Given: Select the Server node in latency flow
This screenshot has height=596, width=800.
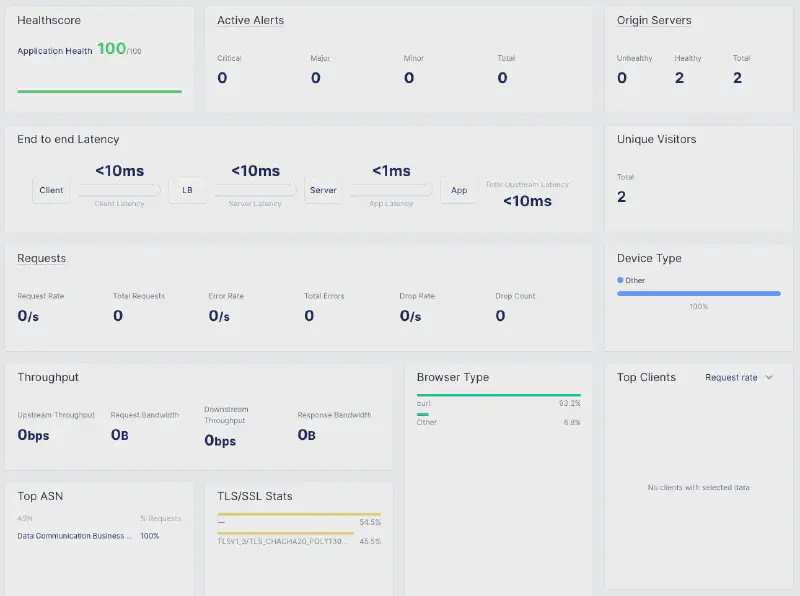Looking at the screenshot, I should coord(323,190).
